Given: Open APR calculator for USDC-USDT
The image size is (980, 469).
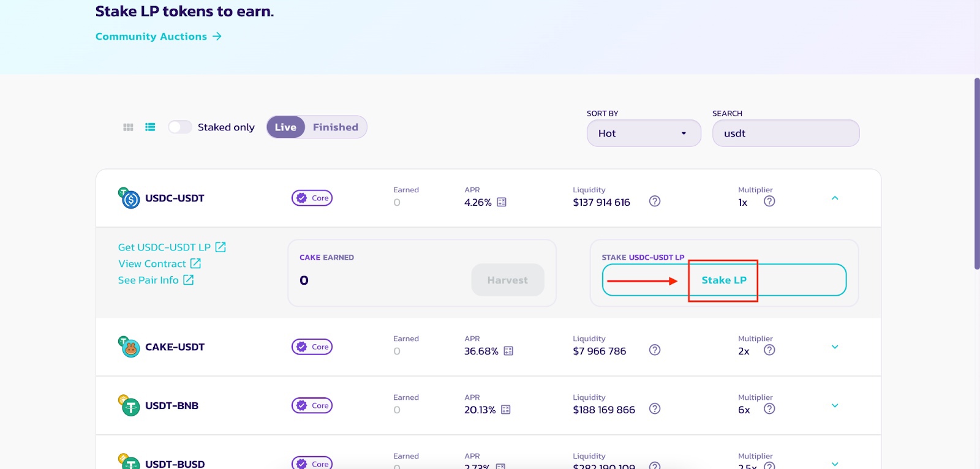Looking at the screenshot, I should [502, 202].
